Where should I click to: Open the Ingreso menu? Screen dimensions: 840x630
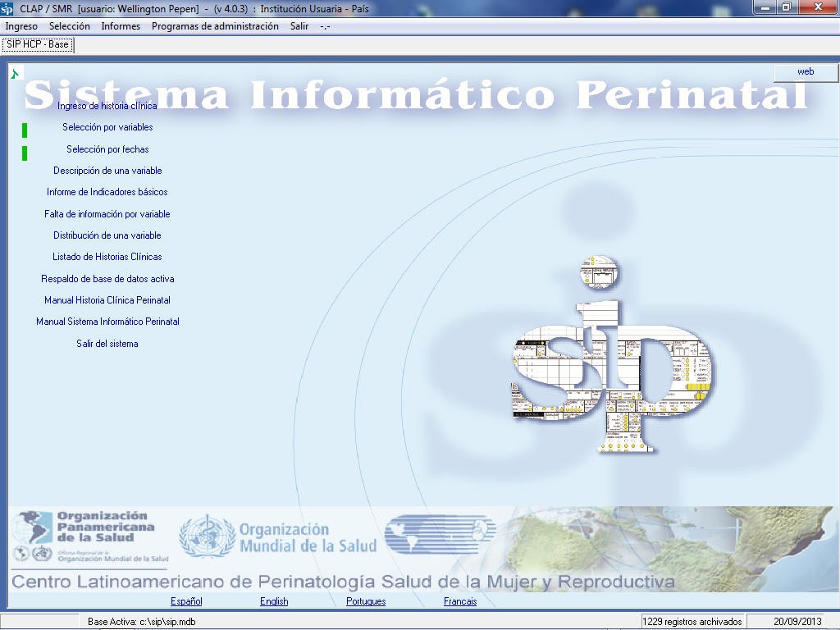click(x=21, y=26)
